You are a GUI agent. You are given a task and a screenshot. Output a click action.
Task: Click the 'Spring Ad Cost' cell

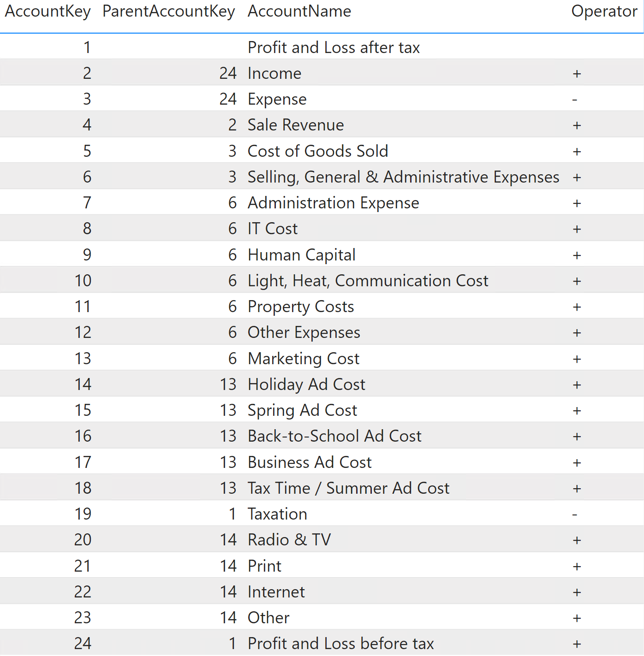click(302, 411)
